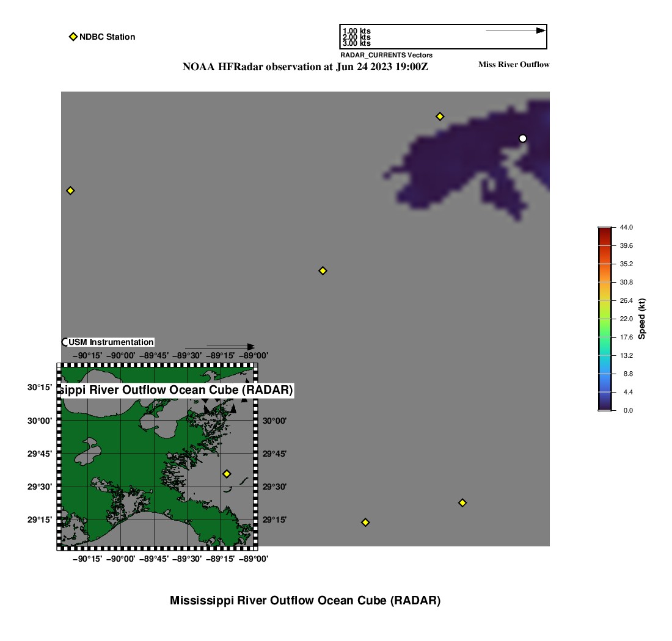Click the 'NOAA HFRadar observation' title text
Image resolution: width=672 pixels, height=641 pixels.
[x=305, y=67]
